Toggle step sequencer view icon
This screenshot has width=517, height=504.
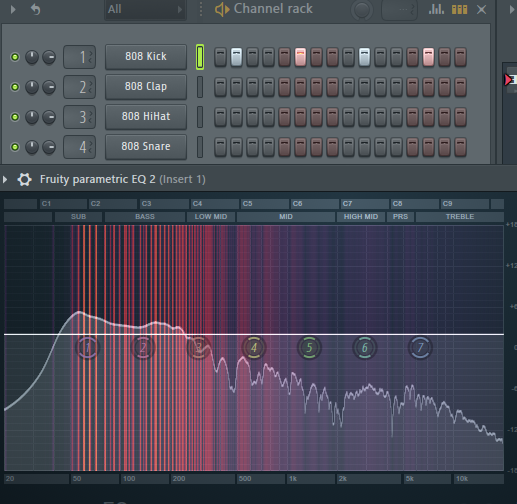(x=459, y=9)
